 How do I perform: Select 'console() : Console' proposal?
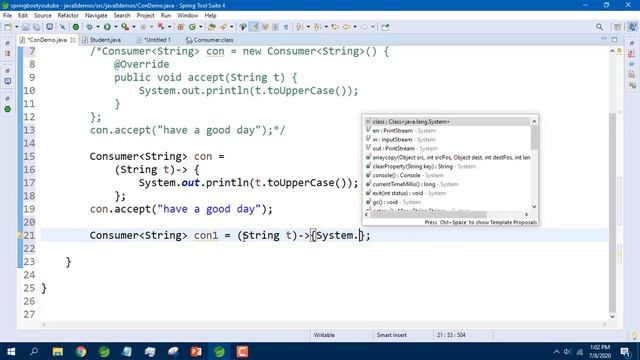click(447, 176)
